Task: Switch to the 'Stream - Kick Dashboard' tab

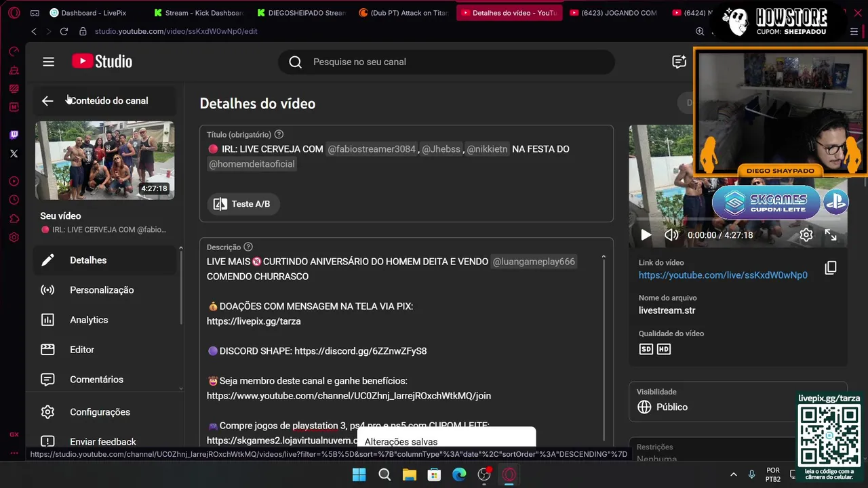Action: 199,13
